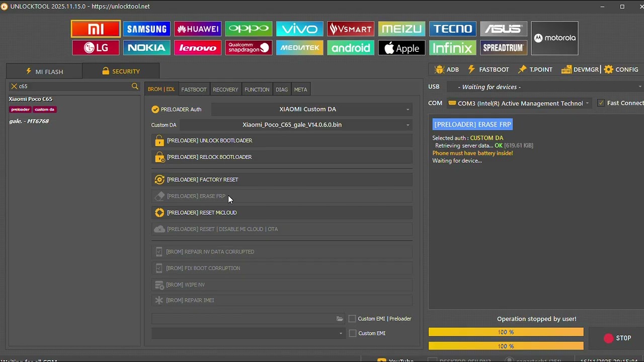The width and height of the screenshot is (644, 362).
Task: Select the Samsung brand icon
Action: 146,29
